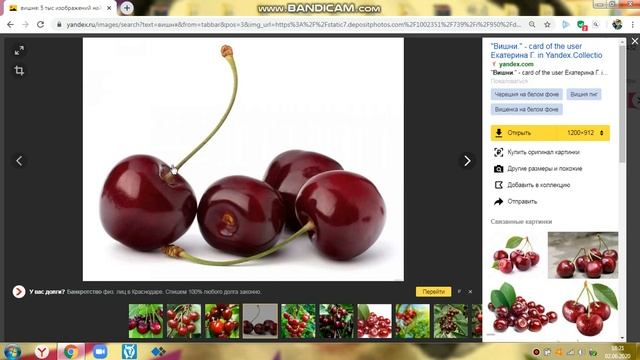Open related image of cherries on gray

tap(583, 255)
